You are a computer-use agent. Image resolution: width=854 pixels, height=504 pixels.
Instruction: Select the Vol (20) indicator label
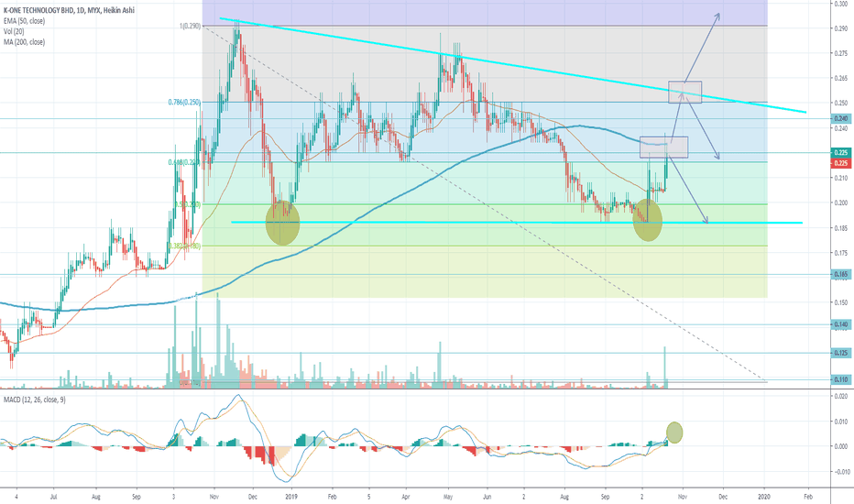(14, 31)
